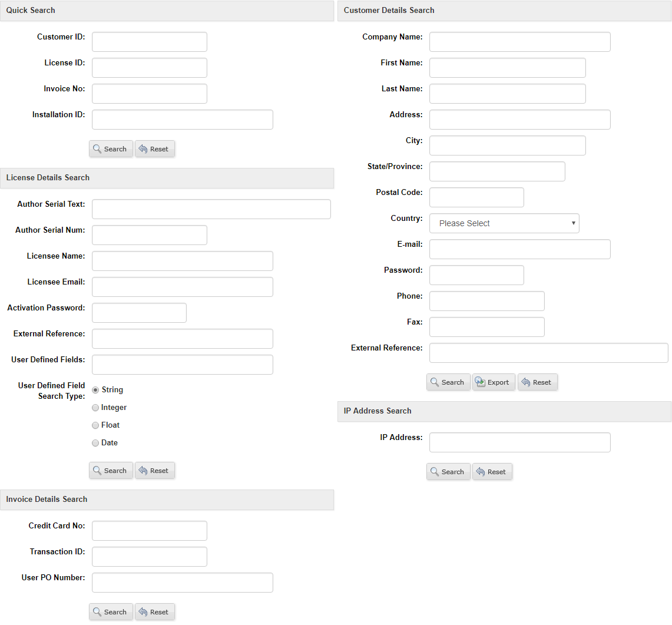Screen dimensions: 672x625
Task: Click the Quick Search magnifier Search button
Action: [111, 149]
